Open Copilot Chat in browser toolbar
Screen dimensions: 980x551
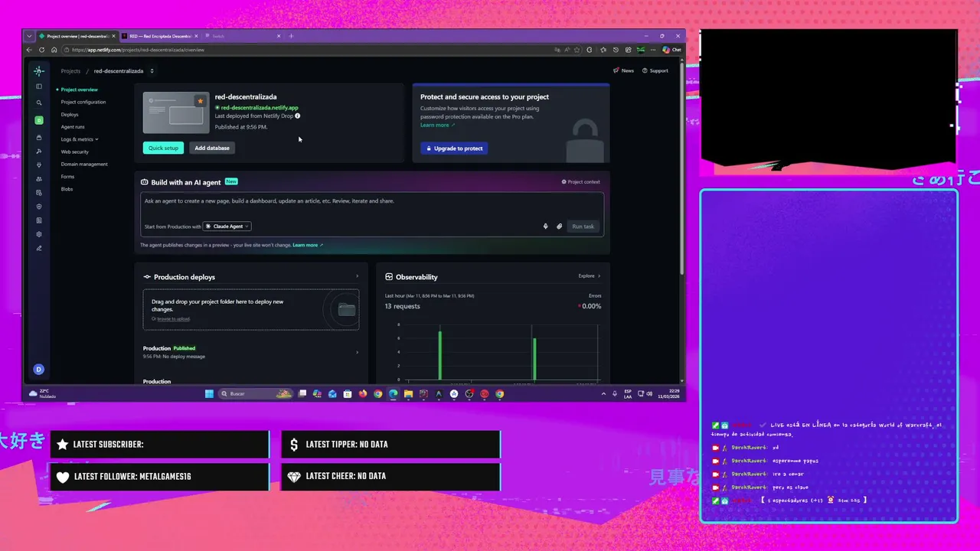[x=671, y=50]
